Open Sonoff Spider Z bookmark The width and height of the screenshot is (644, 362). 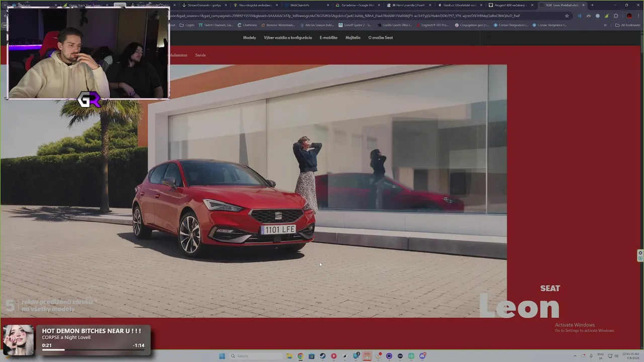click(x=355, y=25)
